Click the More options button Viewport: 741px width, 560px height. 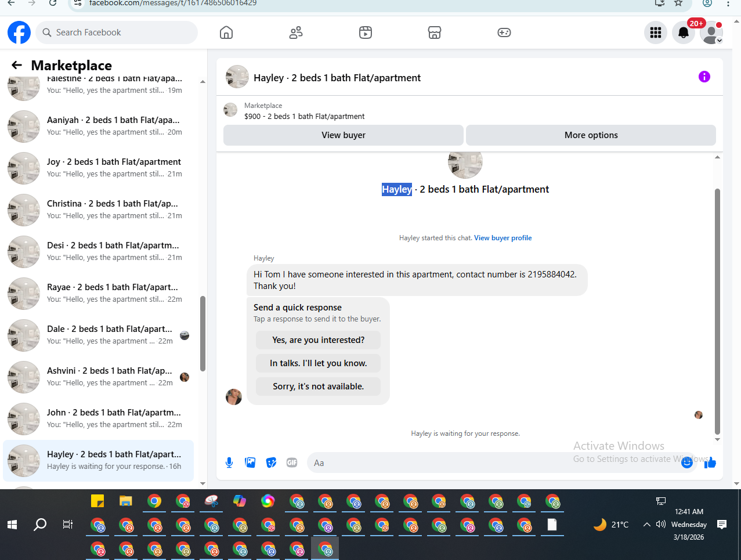click(x=591, y=135)
